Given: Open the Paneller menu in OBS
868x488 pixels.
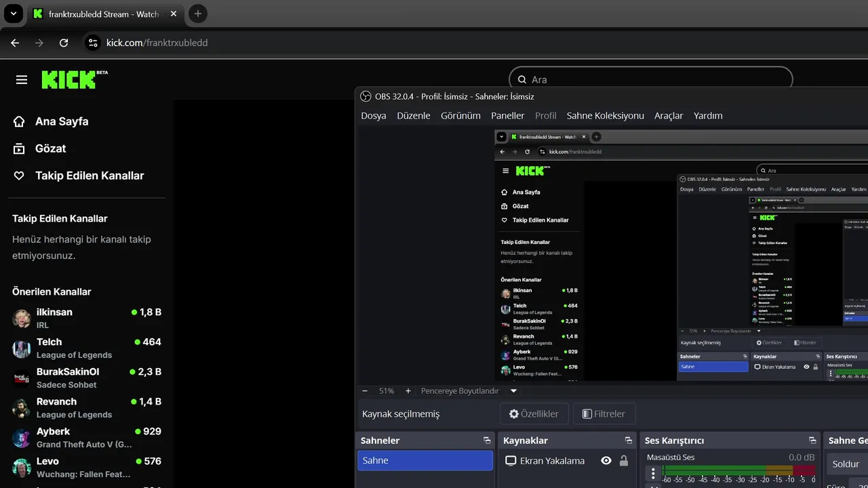Looking at the screenshot, I should tap(508, 116).
